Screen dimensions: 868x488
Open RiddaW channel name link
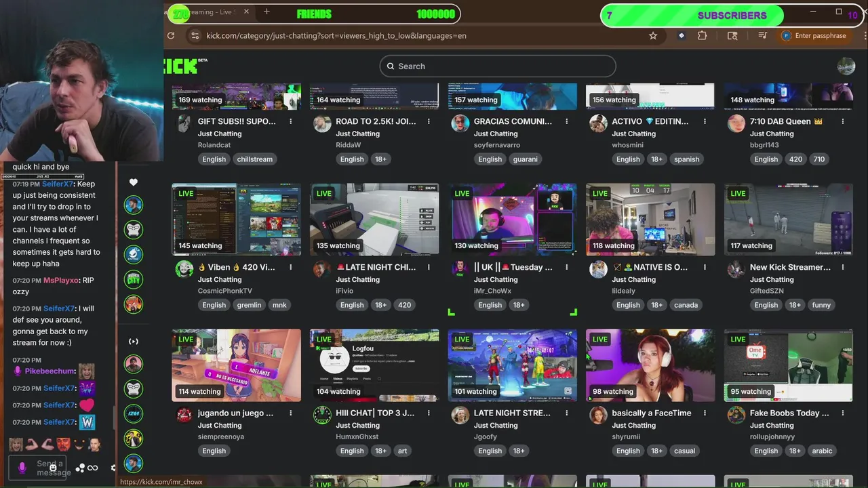[x=349, y=145]
